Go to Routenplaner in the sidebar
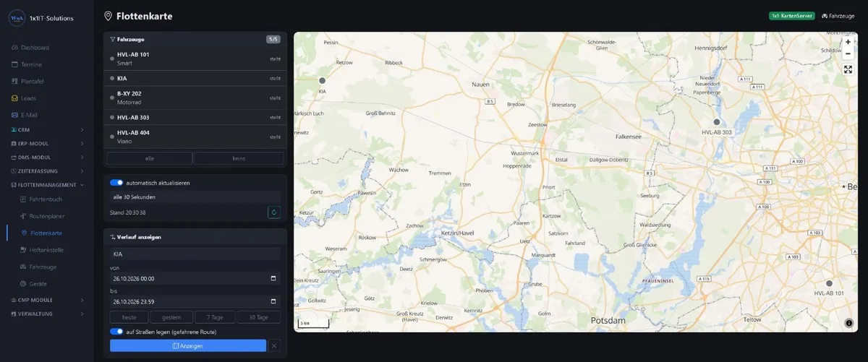 (47, 216)
